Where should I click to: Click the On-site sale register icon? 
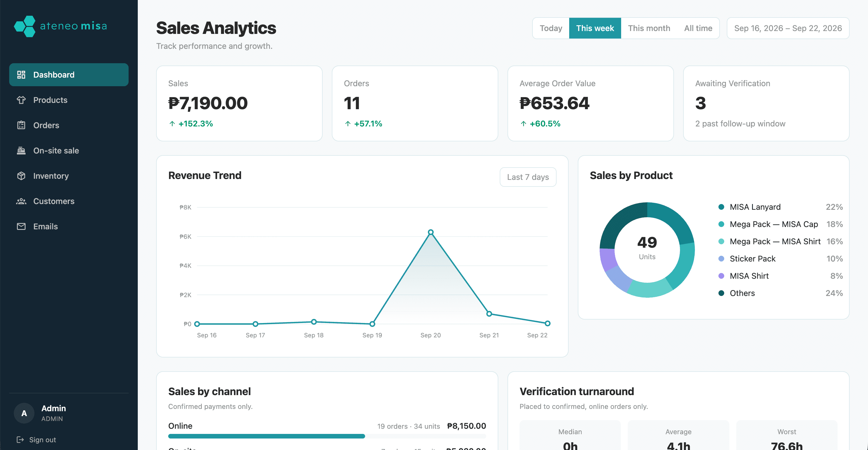21,151
